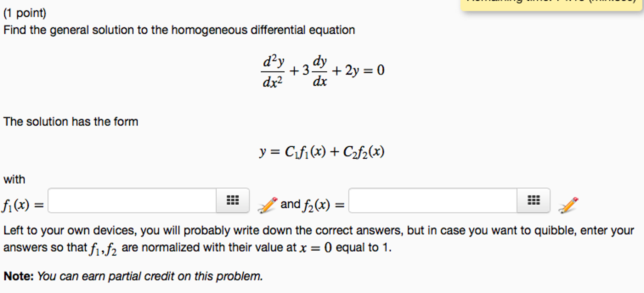Open the equation preview pencil for the second answer
644x293 pixels.
point(568,205)
